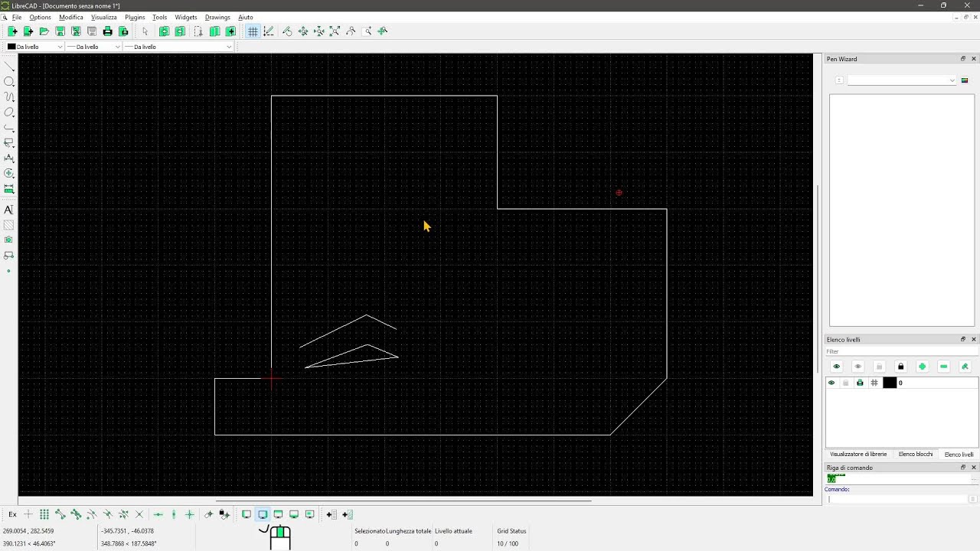Toggle construction state of layer 0
The image size is (980, 551).
coord(874,383)
